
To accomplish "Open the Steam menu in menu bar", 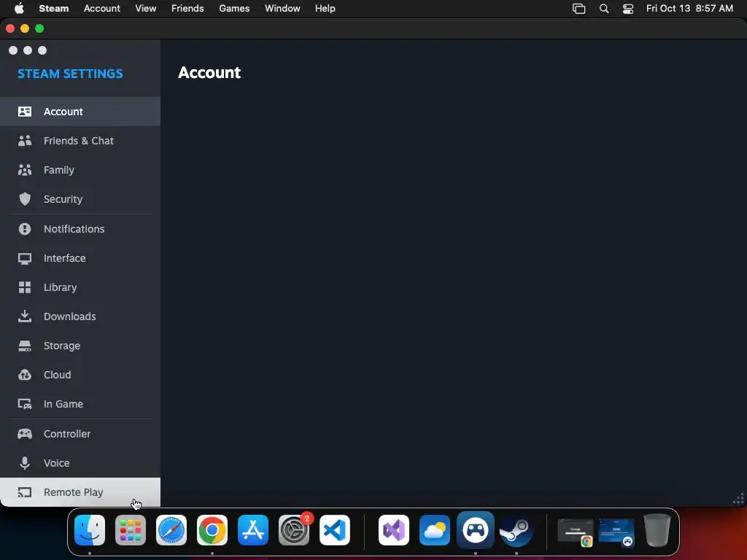I will 54,9.
